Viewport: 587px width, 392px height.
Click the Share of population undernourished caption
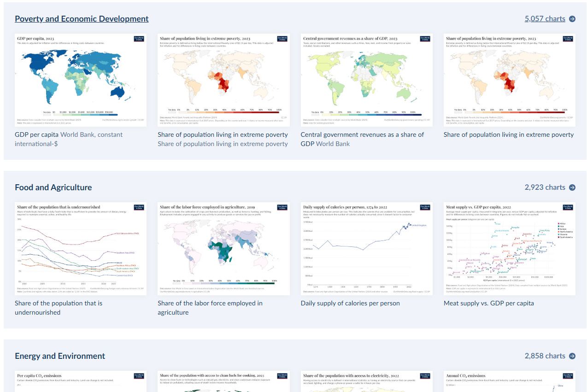click(x=59, y=308)
